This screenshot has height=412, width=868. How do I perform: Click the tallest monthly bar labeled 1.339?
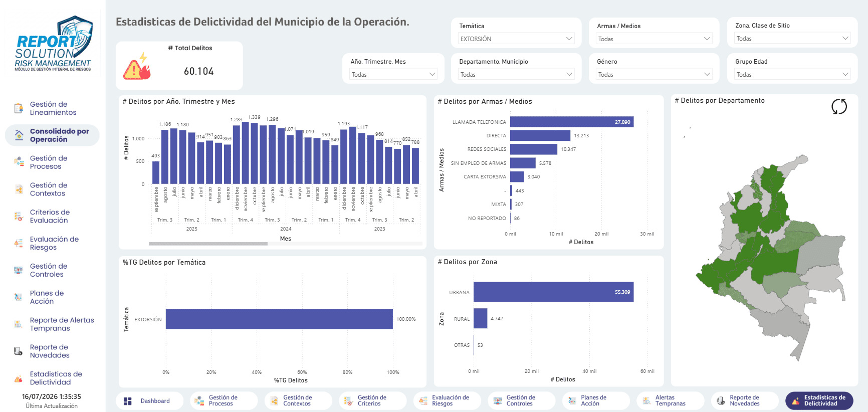[255, 153]
